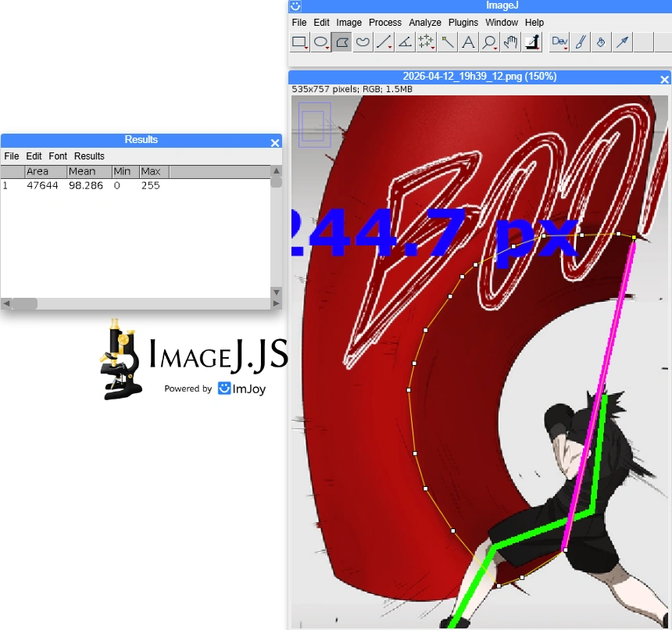
Task: Open the Dev developer menu tool
Action: point(559,42)
